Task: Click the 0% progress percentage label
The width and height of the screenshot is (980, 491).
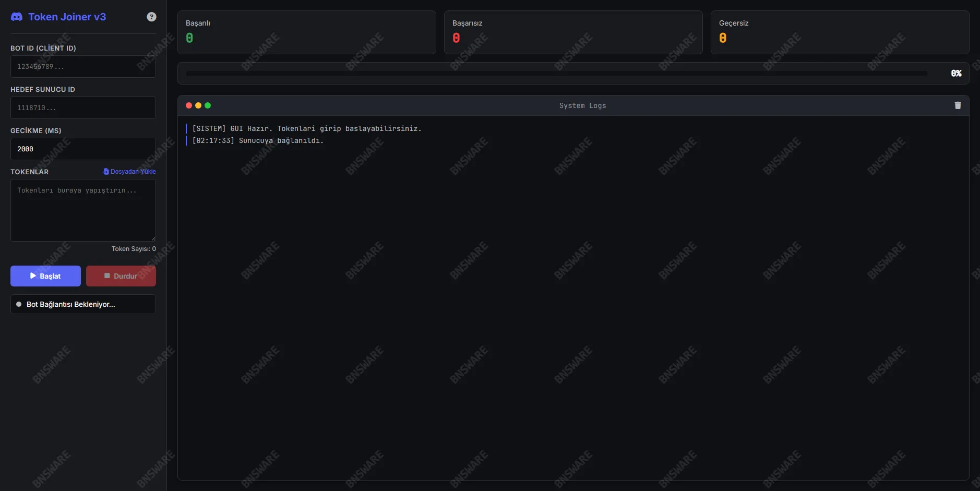Action: (x=956, y=74)
